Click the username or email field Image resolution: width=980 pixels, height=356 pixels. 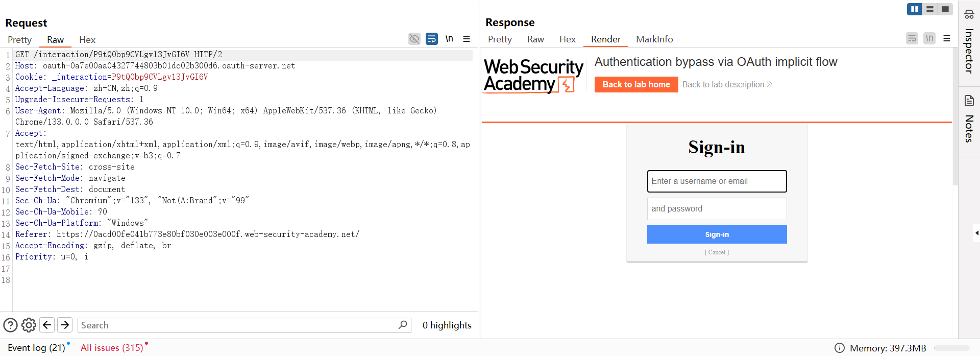click(x=717, y=181)
